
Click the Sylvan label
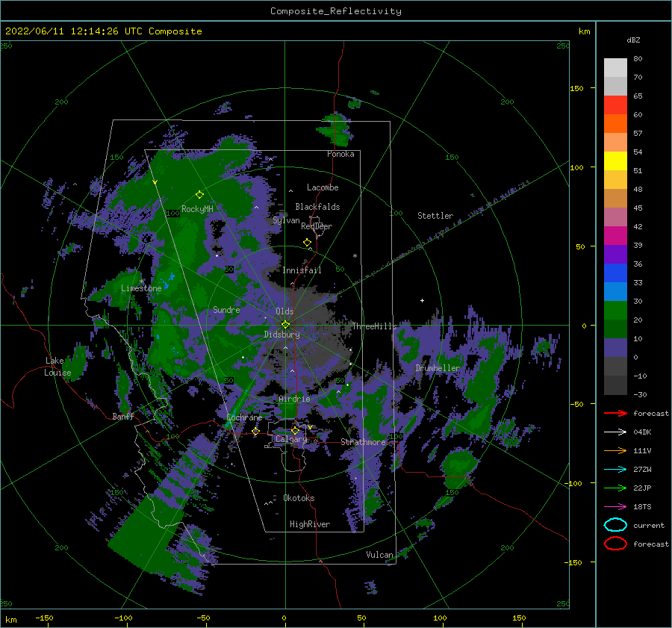(x=286, y=220)
